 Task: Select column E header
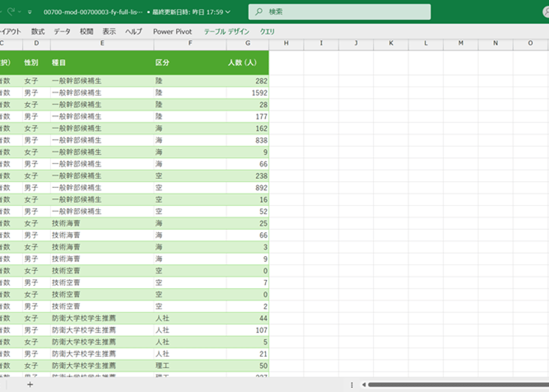pyautogui.click(x=102, y=43)
